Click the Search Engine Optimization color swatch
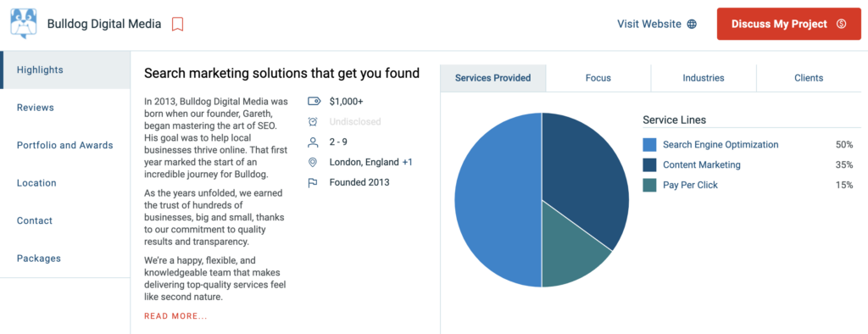This screenshot has height=334, width=868. click(x=649, y=145)
